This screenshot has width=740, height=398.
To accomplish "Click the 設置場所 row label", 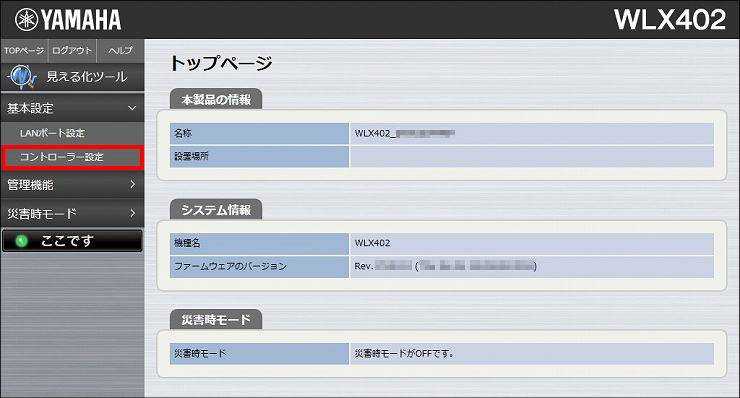I will coord(259,156).
